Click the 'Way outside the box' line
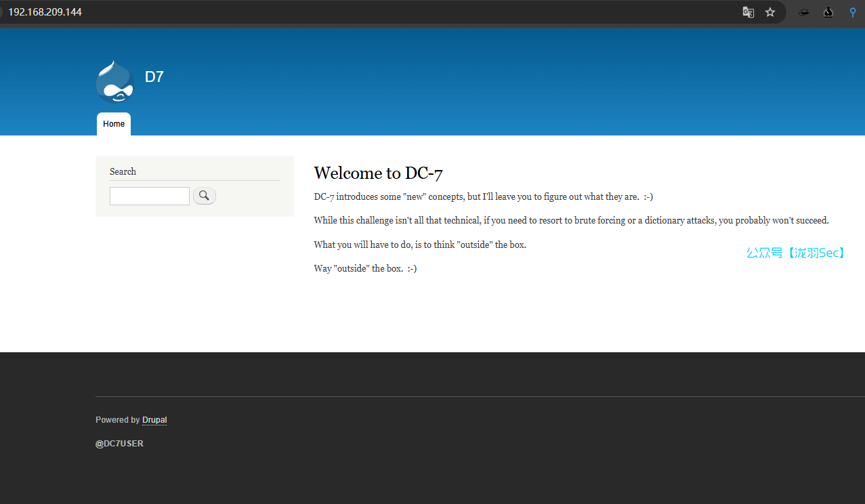The image size is (865, 504). (x=365, y=268)
